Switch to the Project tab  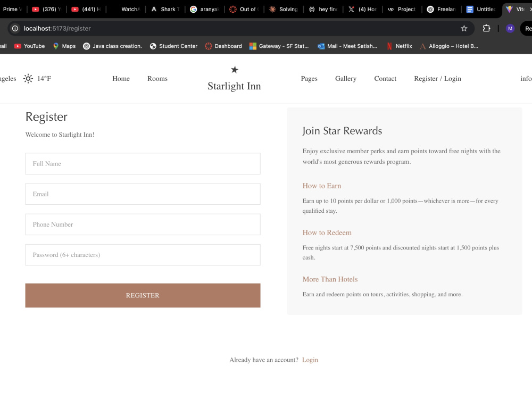[402, 9]
